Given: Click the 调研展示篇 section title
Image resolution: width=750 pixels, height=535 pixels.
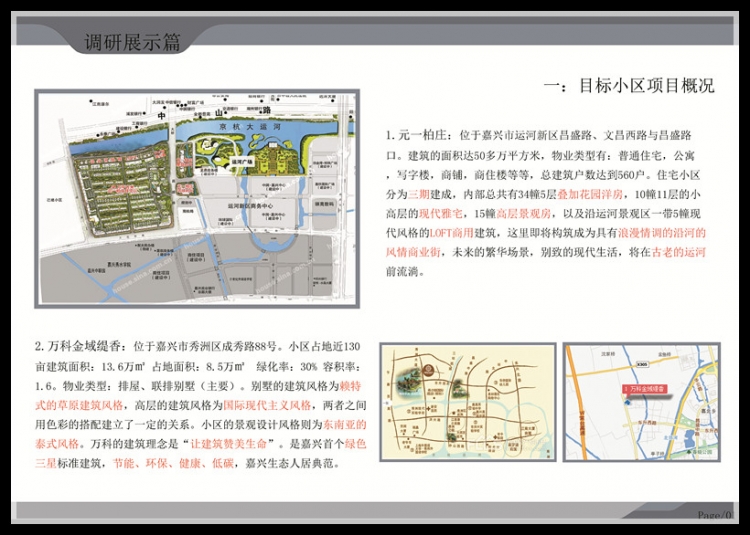Looking at the screenshot, I should [x=132, y=42].
